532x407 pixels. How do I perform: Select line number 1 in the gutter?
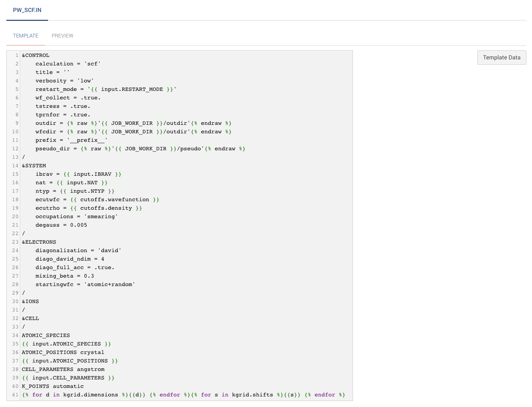(x=16, y=55)
